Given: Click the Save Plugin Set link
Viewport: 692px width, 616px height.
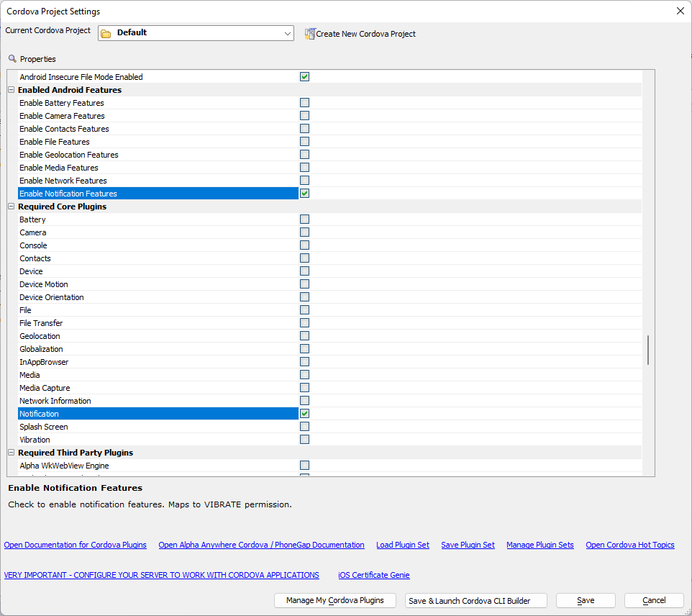Looking at the screenshot, I should pos(468,545).
